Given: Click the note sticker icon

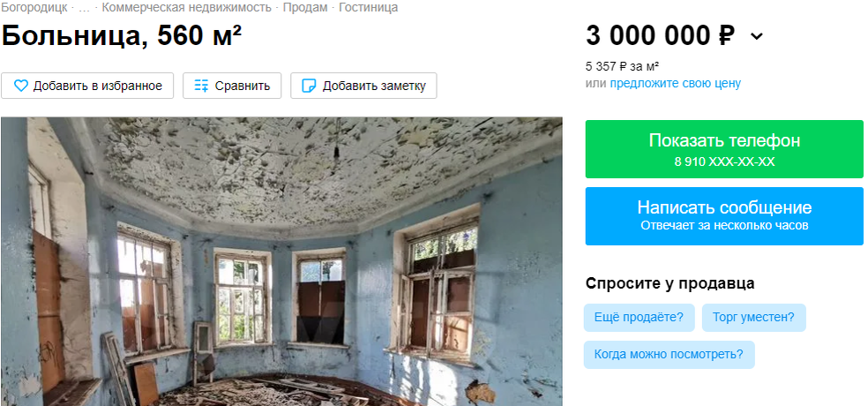Looking at the screenshot, I should pos(309,86).
